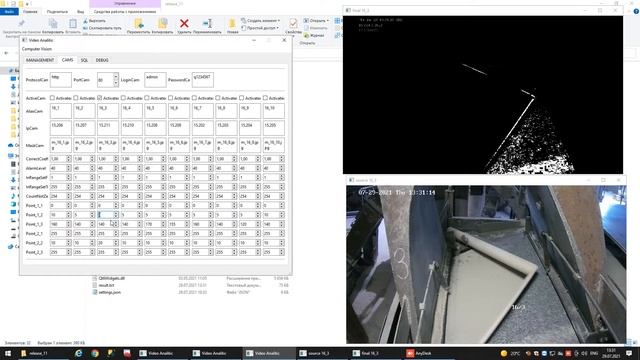Click the back arrow in Explorer navigation
640x360 pixels.
pos(6,53)
